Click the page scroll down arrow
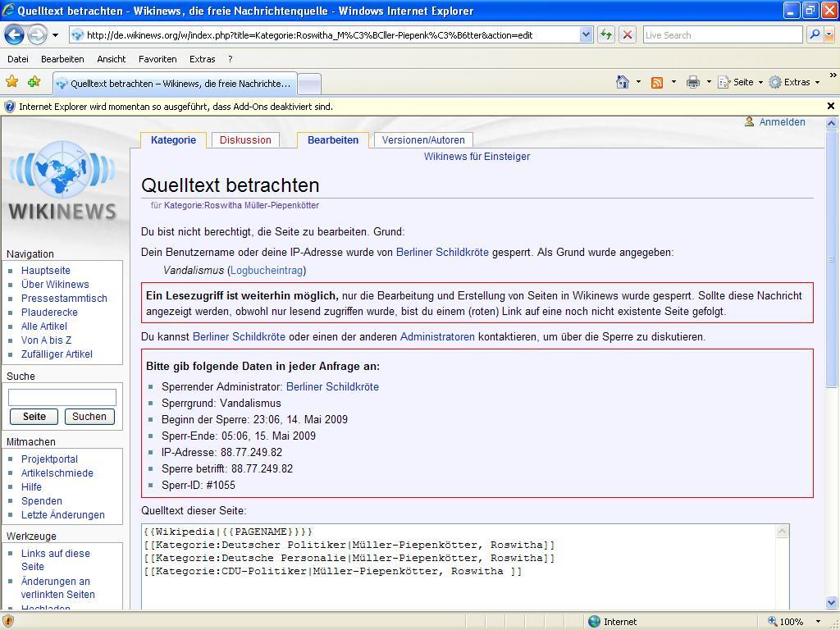 pos(831,602)
